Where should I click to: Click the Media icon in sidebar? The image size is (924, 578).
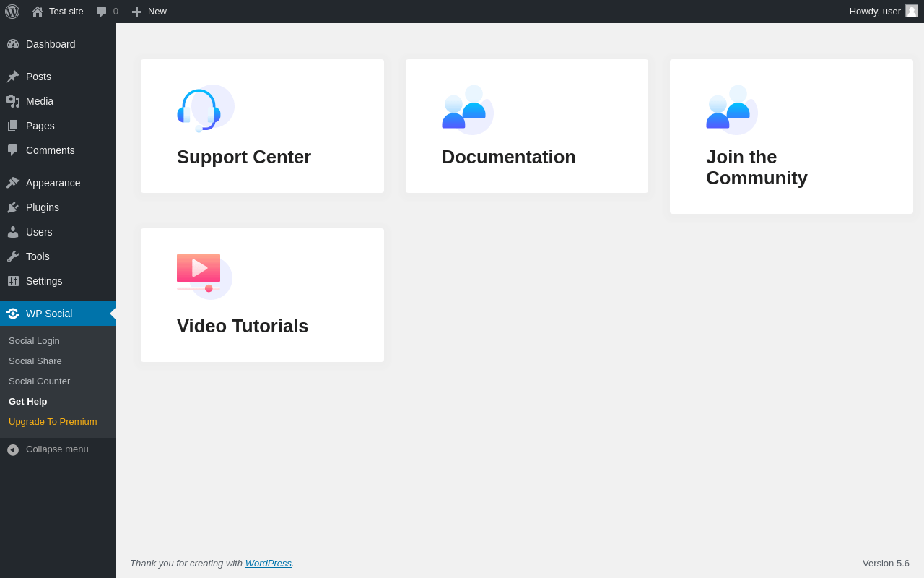(13, 101)
